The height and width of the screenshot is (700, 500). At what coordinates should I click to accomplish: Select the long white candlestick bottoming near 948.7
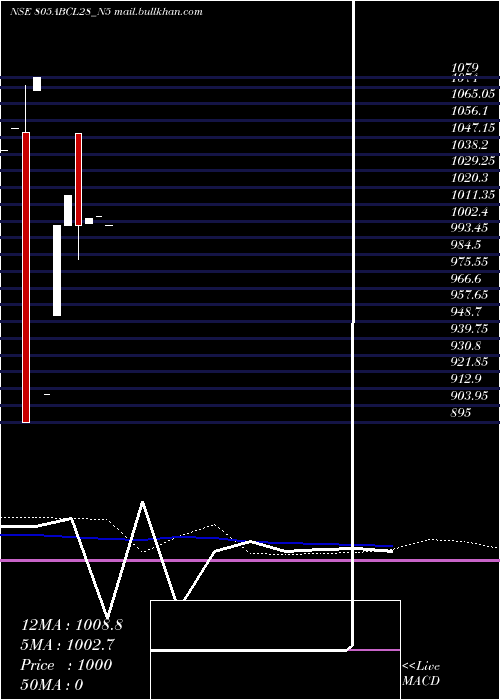click(x=57, y=271)
